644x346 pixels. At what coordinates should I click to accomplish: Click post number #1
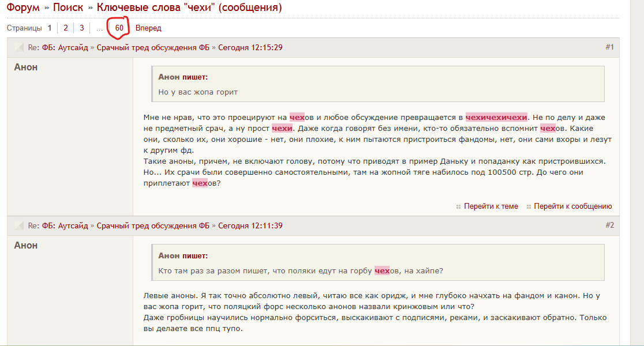tap(609, 47)
